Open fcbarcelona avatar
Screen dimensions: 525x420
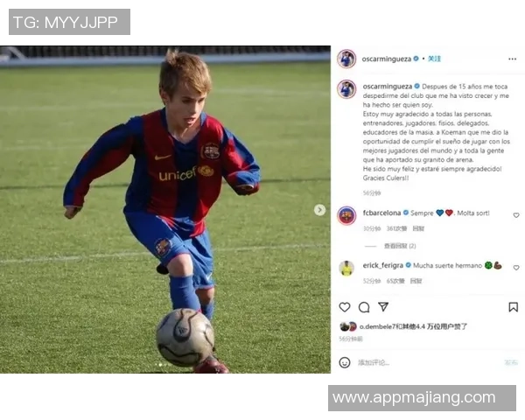(x=346, y=215)
